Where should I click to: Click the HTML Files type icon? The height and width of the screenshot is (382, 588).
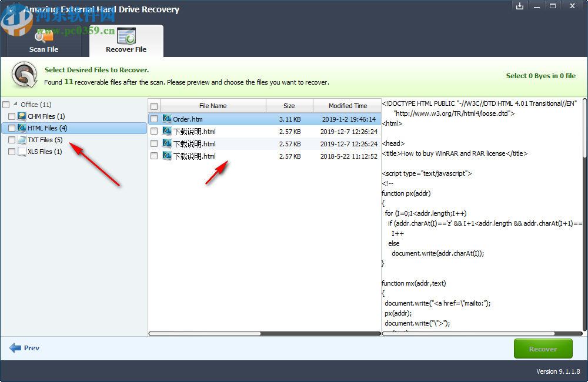point(22,128)
